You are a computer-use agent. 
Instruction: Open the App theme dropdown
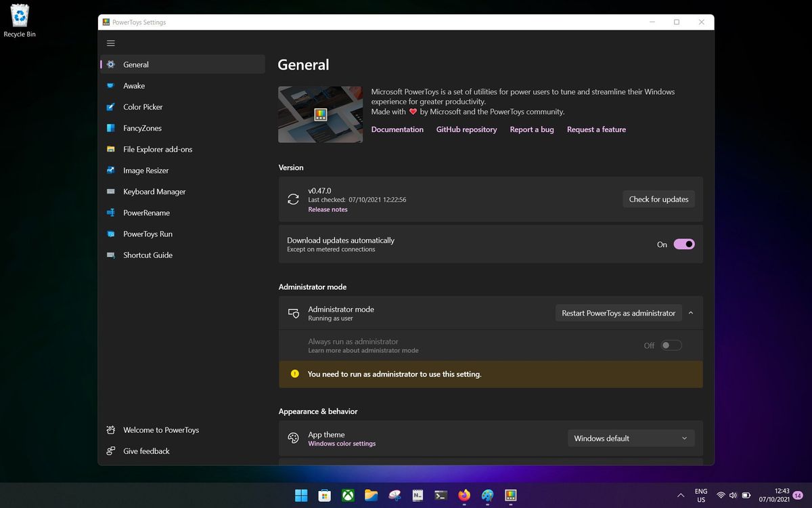631,438
